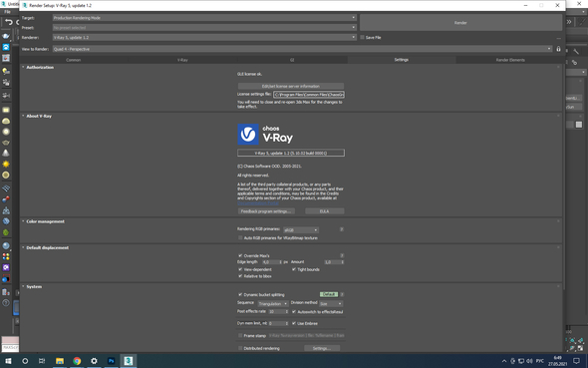Click the V-Ray sun icon in left toolbar
This screenshot has width=588, height=368.
pos(6,165)
